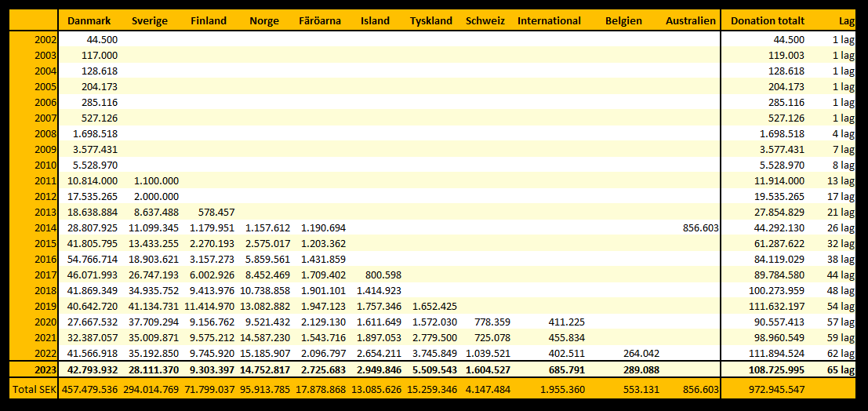Click Danmark 2002 value 44.500
This screenshot has height=411, width=868.
[102, 39]
